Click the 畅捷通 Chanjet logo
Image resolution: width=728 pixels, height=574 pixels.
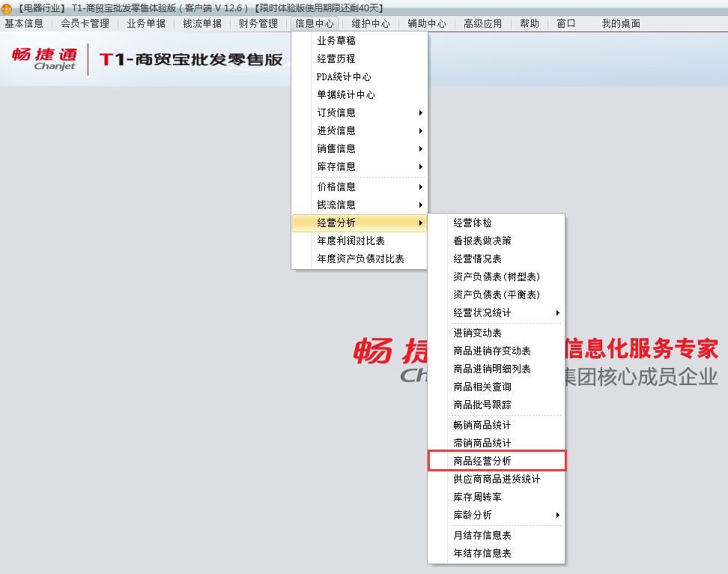43,59
